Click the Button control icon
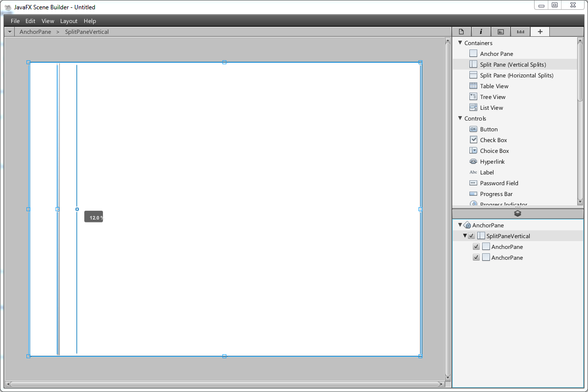 473,129
